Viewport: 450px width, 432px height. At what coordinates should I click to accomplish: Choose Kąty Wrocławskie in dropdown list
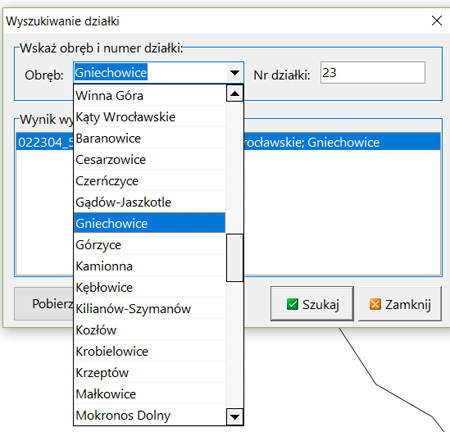pyautogui.click(x=150, y=117)
